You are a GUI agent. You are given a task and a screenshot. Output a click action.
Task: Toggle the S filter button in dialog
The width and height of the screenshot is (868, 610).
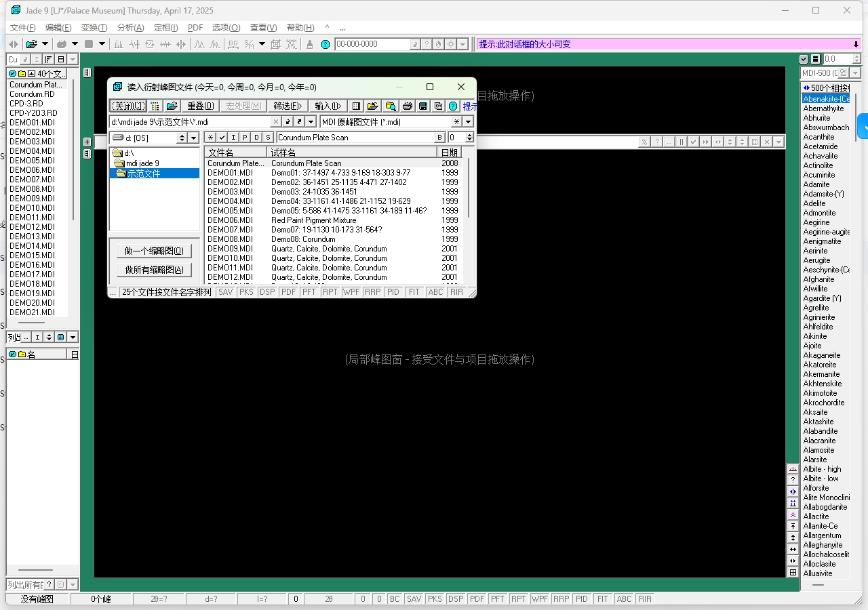[268, 138]
